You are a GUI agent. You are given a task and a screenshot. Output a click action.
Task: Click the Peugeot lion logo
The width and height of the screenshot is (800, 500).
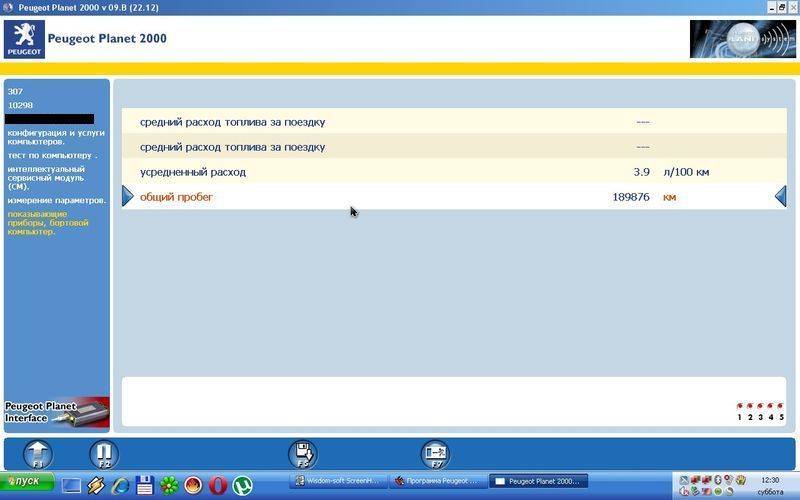pyautogui.click(x=24, y=39)
